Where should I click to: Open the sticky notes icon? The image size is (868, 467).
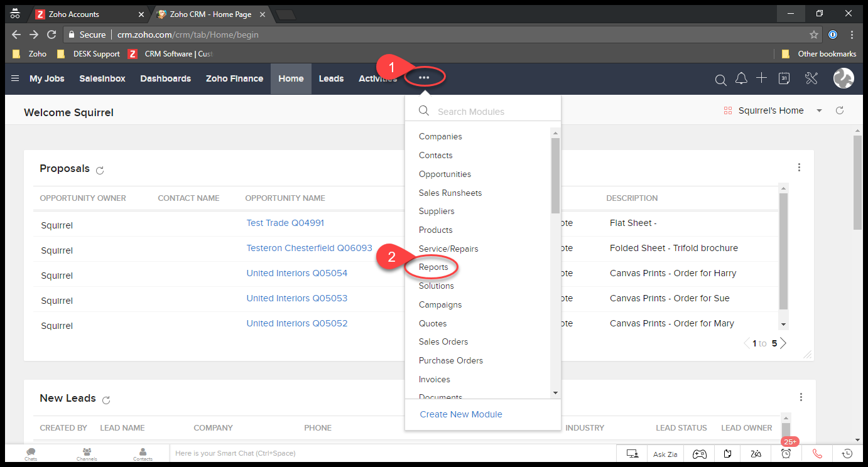pyautogui.click(x=728, y=453)
